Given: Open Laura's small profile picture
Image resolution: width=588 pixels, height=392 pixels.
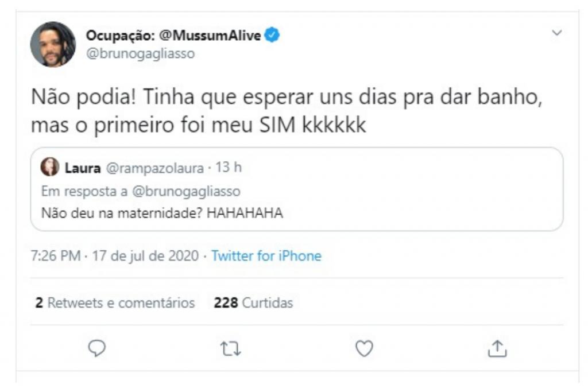Looking at the screenshot, I should tap(50, 168).
